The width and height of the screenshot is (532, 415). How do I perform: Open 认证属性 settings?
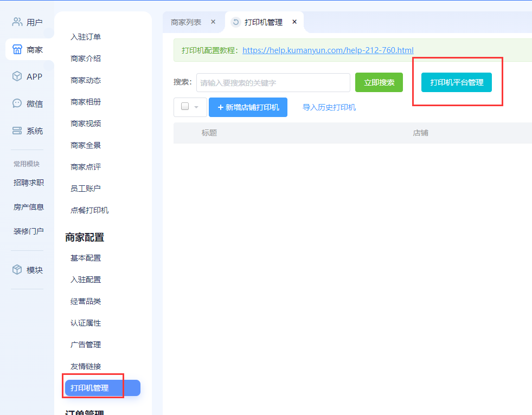coord(86,323)
